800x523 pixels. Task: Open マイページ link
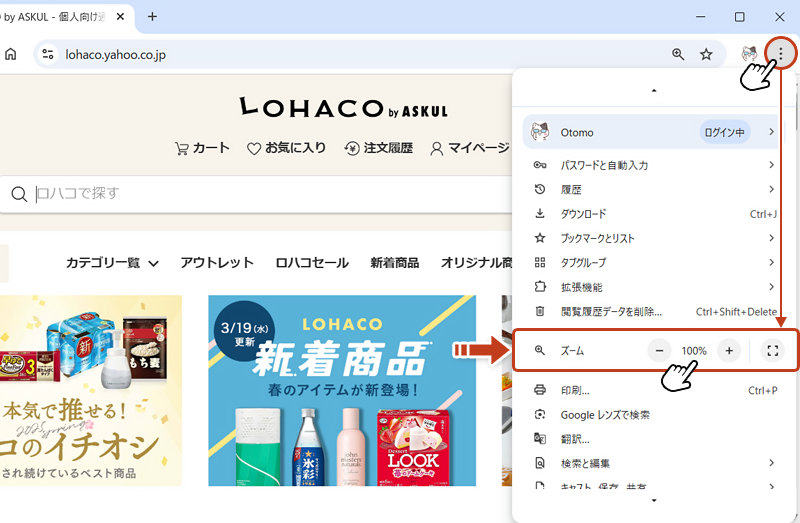[x=470, y=148]
